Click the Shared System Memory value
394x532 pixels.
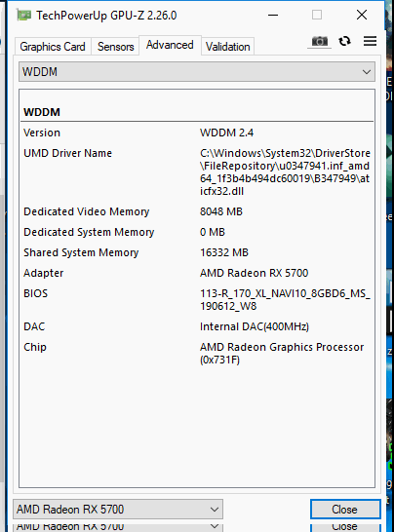point(224,252)
